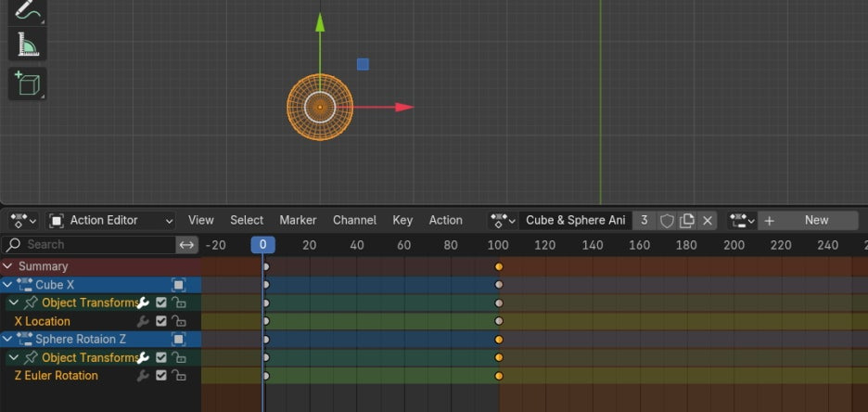
Task: Uncheck mute checkbox on Cube X Object Transforms
Action: coord(161,303)
